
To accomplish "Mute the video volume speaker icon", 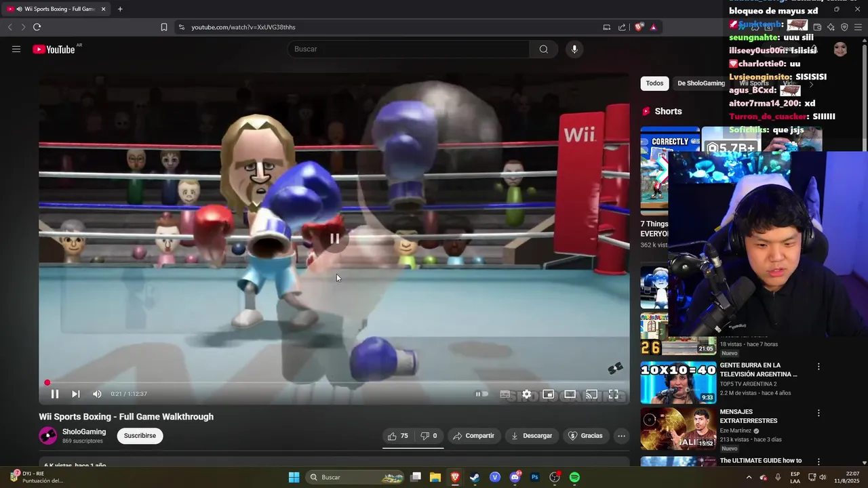I will point(97,394).
